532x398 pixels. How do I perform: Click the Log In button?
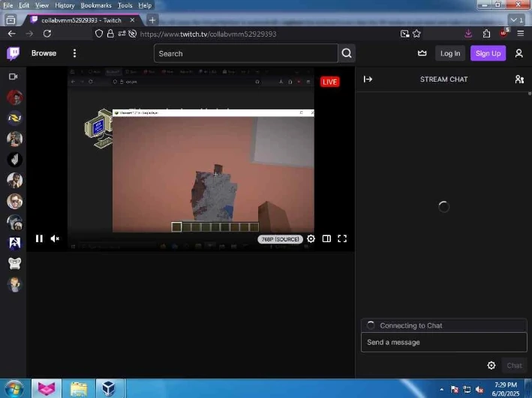pos(450,53)
